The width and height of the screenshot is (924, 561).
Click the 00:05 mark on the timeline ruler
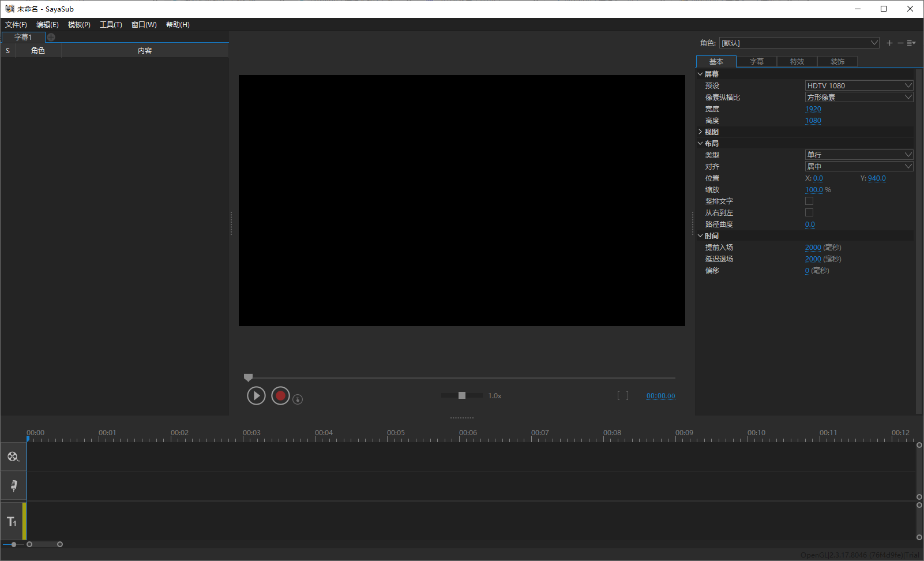click(x=396, y=433)
